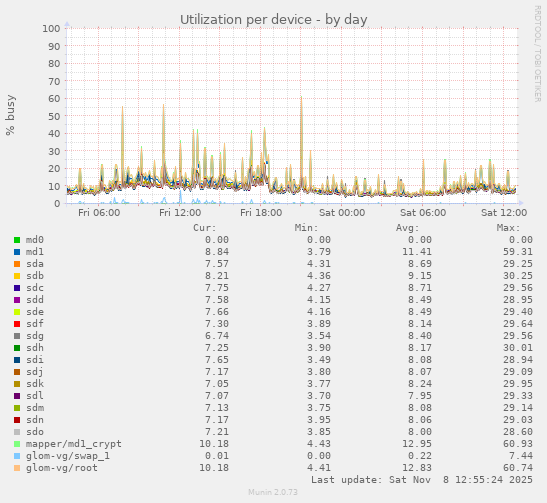The image size is (547, 503).
Task: Click the 'Fri 06:00' x-axis label
Action: pyautogui.click(x=99, y=212)
